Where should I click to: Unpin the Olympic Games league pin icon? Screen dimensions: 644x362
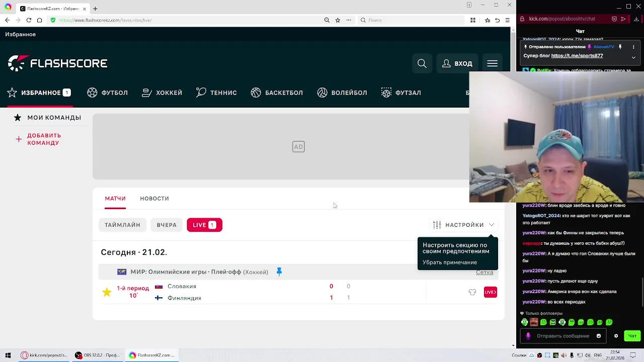tap(279, 272)
